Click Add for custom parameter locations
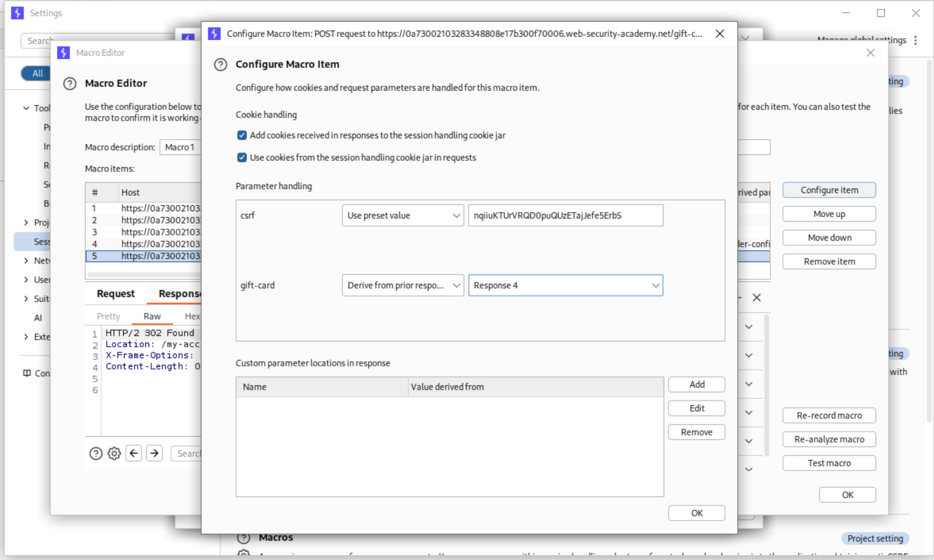Image resolution: width=934 pixels, height=560 pixels. coord(697,385)
